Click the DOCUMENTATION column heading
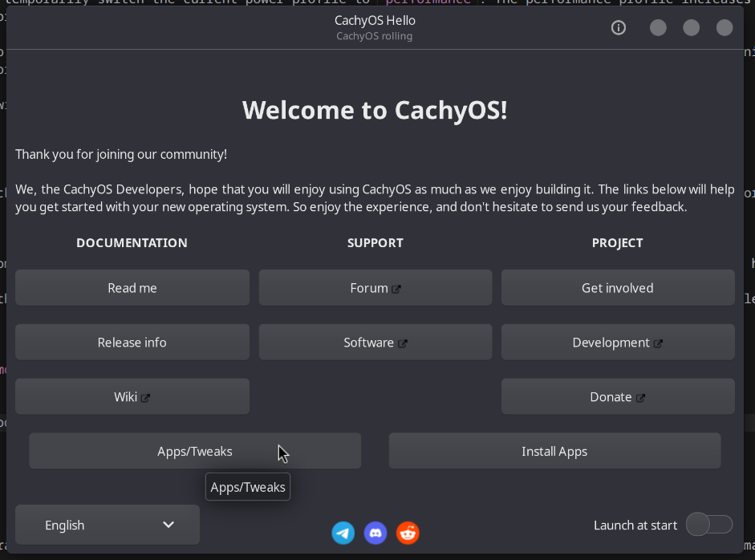This screenshot has height=560, width=755. [132, 242]
